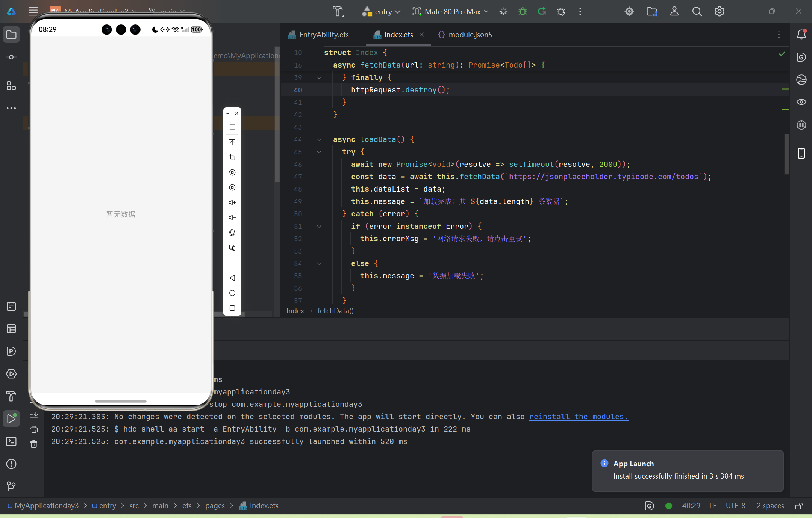Click the hot reload icon in toolbar

pos(542,12)
